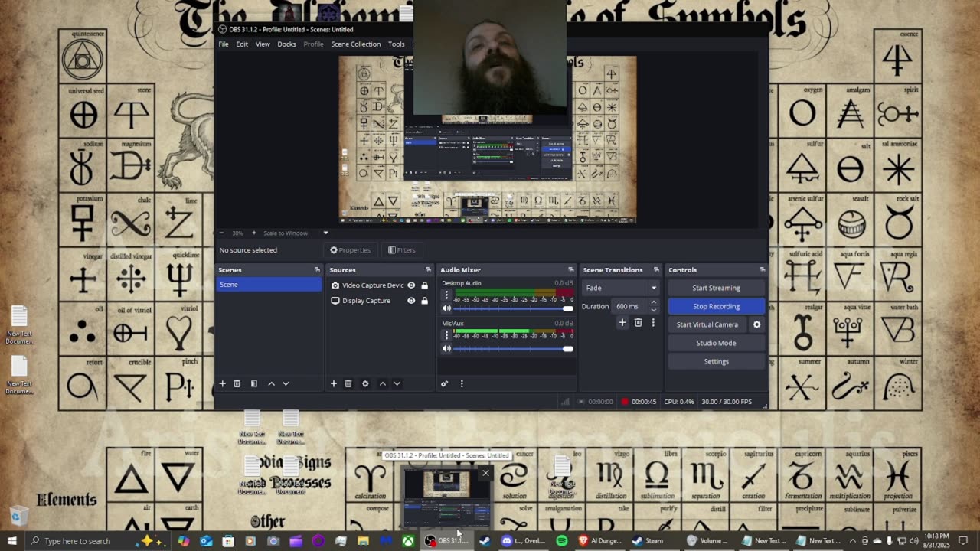Click Start Virtual Camera button
This screenshot has height=551, width=980.
click(707, 324)
